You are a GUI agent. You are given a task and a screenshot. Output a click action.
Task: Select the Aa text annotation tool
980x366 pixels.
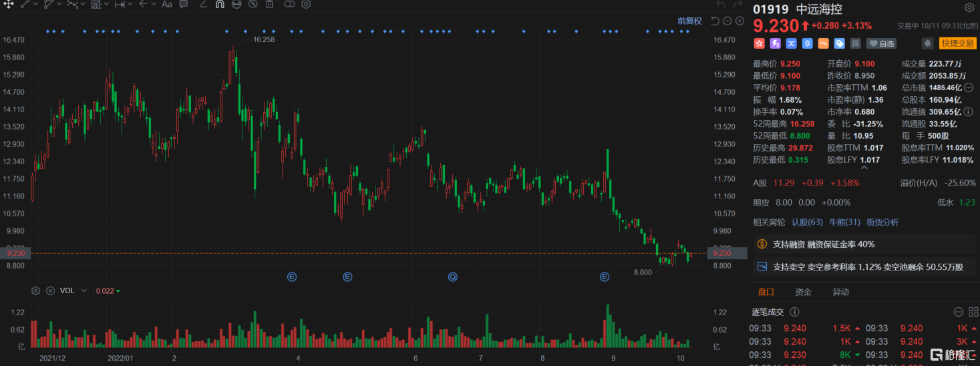pyautogui.click(x=167, y=4)
